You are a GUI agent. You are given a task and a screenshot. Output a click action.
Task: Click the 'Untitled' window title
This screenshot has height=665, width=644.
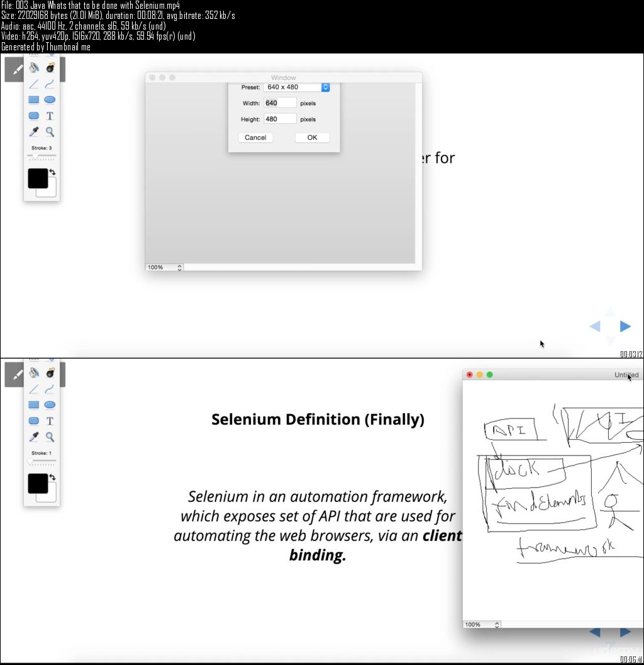[x=626, y=375]
